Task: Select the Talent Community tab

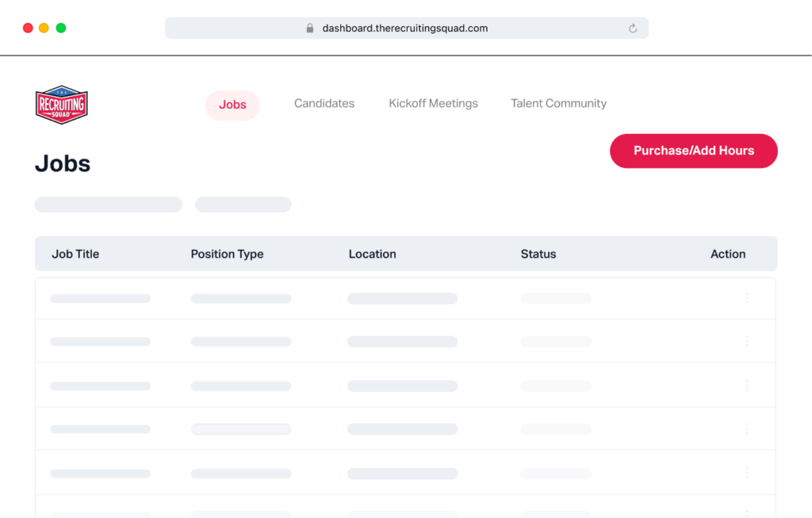Action: 558,103
